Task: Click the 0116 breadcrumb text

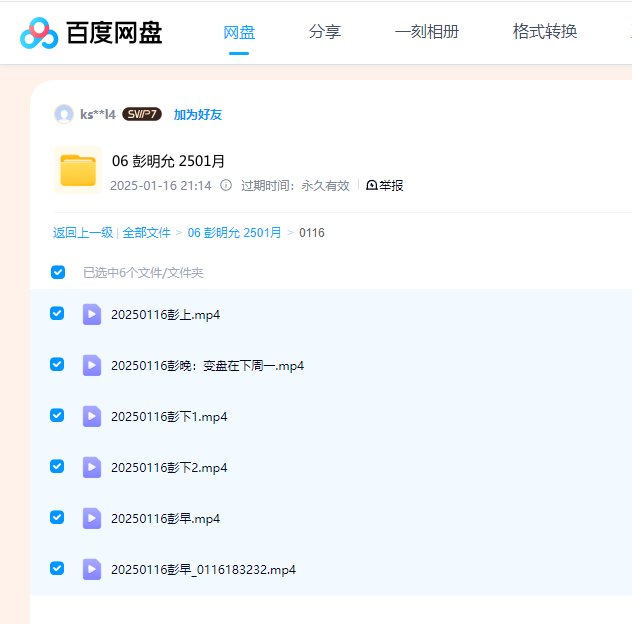Action: pyautogui.click(x=312, y=233)
